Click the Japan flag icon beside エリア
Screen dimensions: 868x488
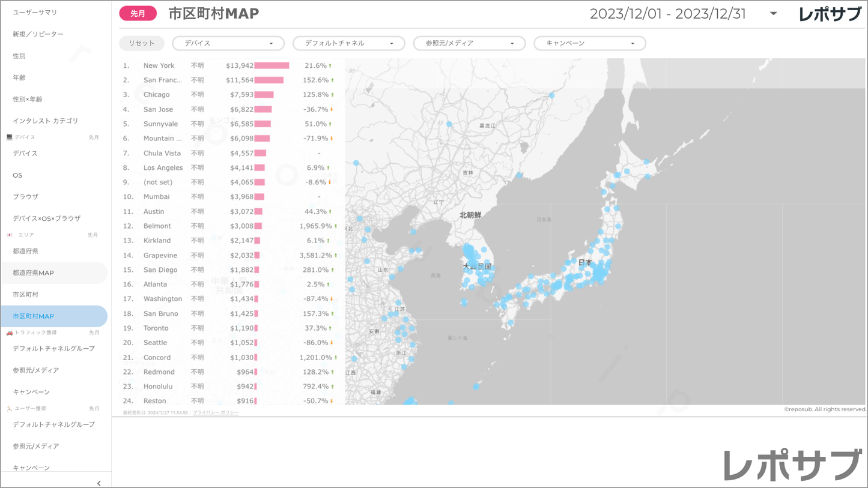[x=9, y=235]
